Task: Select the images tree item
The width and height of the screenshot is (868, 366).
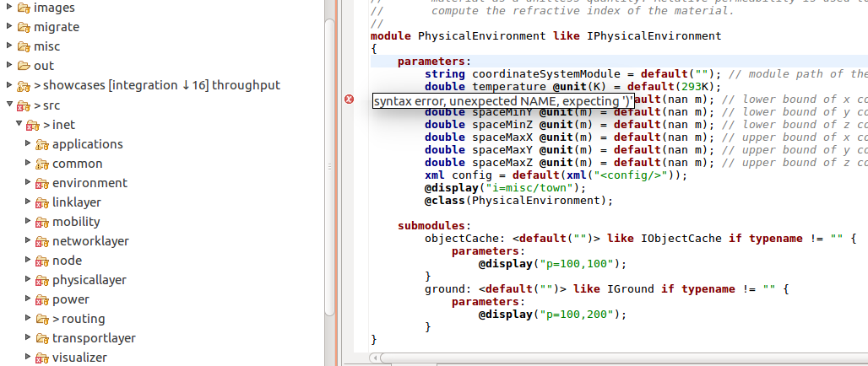Action: 54,8
